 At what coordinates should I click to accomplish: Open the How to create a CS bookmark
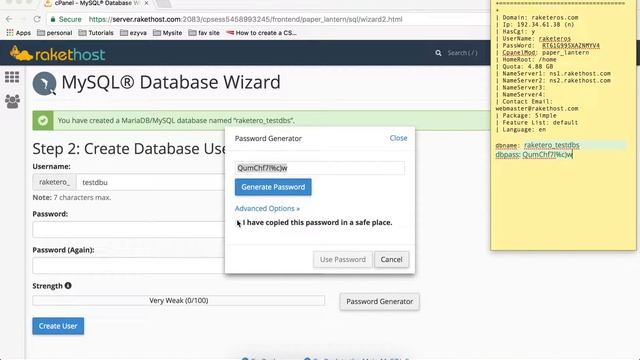pyautogui.click(x=261, y=33)
